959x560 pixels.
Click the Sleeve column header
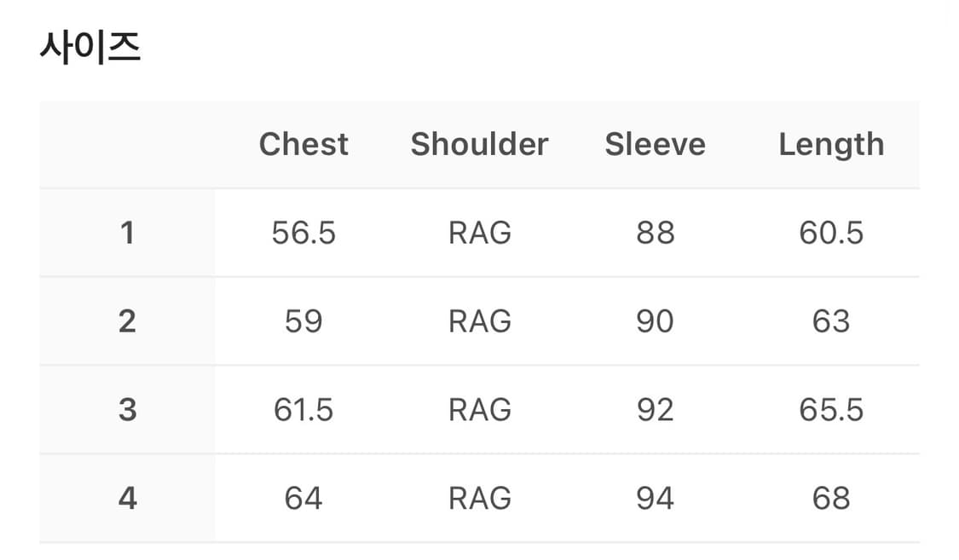[x=655, y=144]
